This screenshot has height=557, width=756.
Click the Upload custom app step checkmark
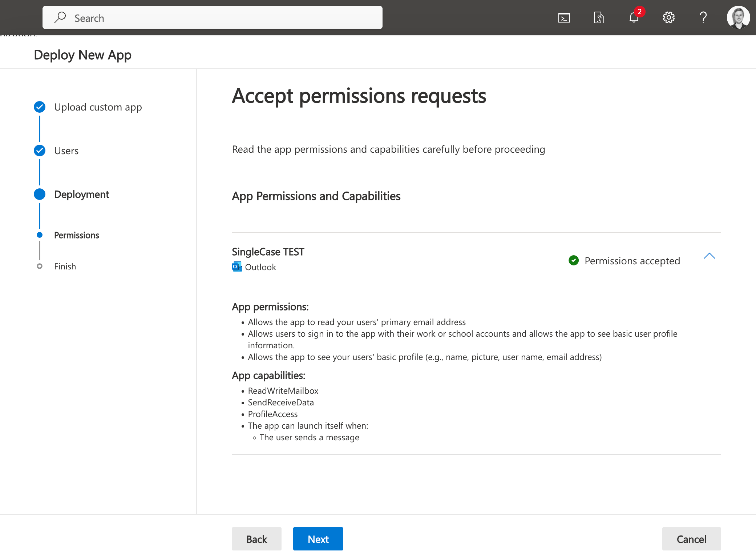[x=40, y=107]
